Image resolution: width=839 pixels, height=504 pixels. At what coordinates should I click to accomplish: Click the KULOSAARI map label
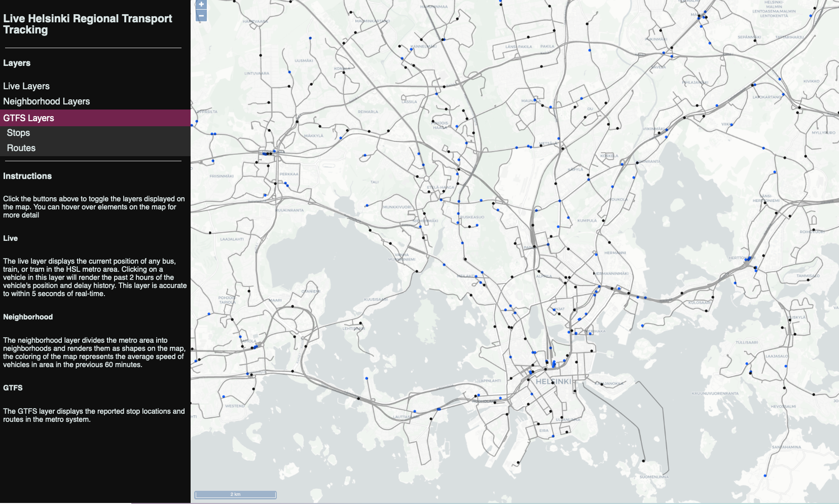pyautogui.click(x=699, y=303)
